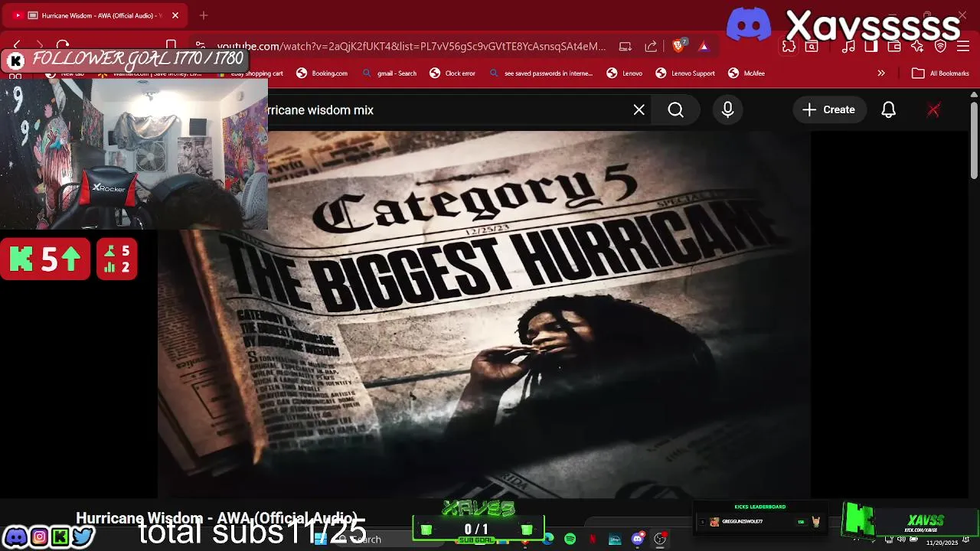
Task: Open Spotify from the taskbar
Action: pyautogui.click(x=570, y=540)
